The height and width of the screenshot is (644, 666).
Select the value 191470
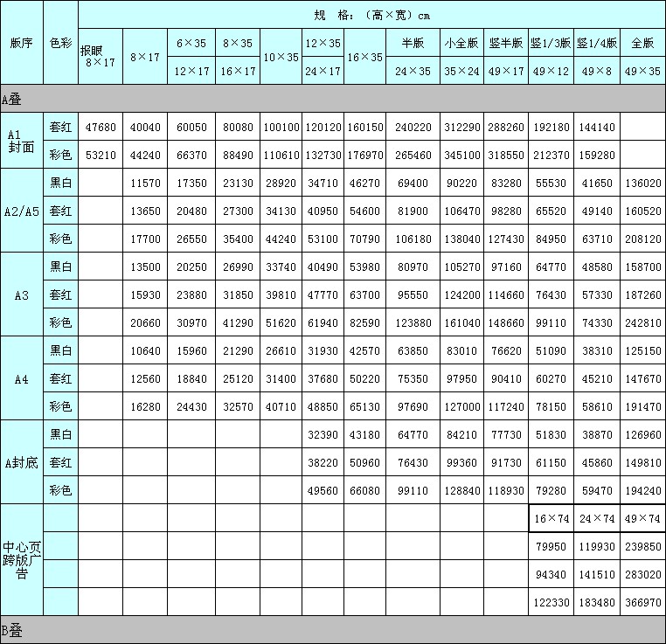coord(642,406)
